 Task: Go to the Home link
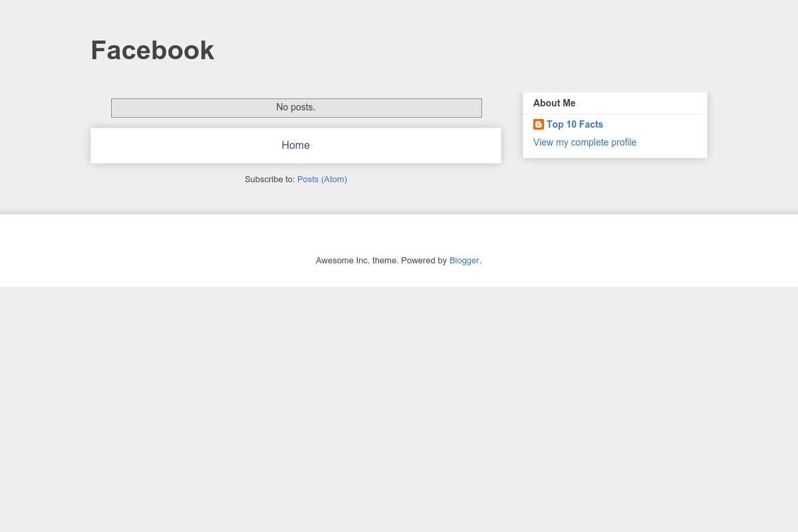295,145
